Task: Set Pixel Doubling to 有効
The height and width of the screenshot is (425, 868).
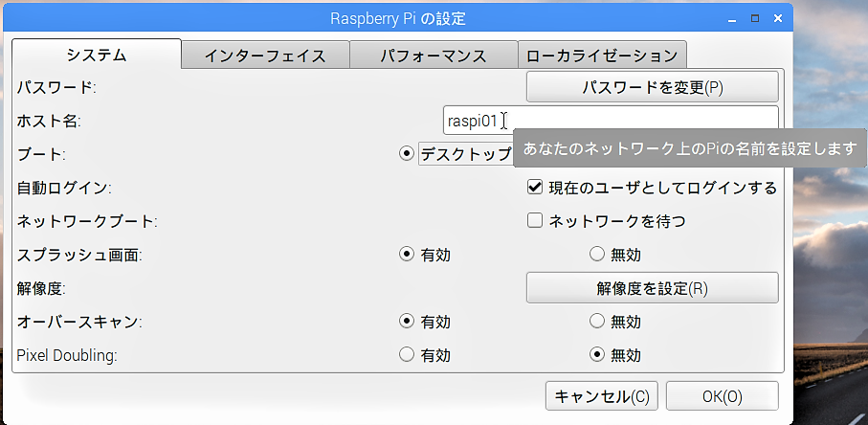Action: coord(407,355)
